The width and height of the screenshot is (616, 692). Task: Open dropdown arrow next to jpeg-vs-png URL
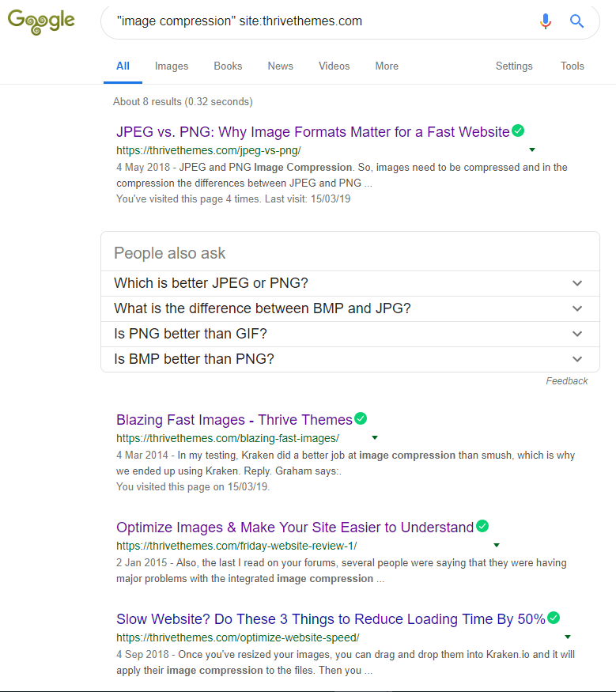(x=532, y=149)
